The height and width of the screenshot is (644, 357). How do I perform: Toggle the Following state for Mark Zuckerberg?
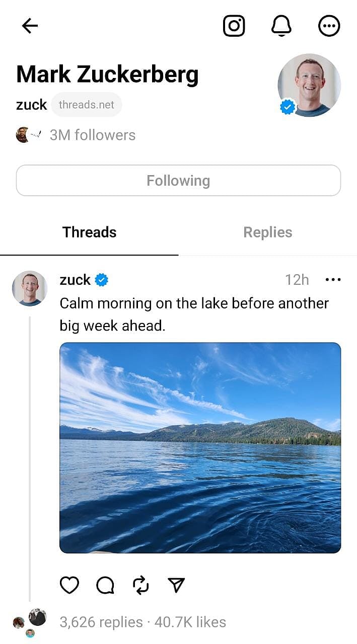coord(178,180)
